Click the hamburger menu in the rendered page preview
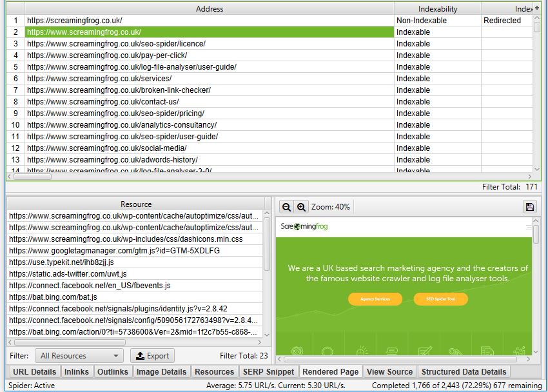 point(529,227)
